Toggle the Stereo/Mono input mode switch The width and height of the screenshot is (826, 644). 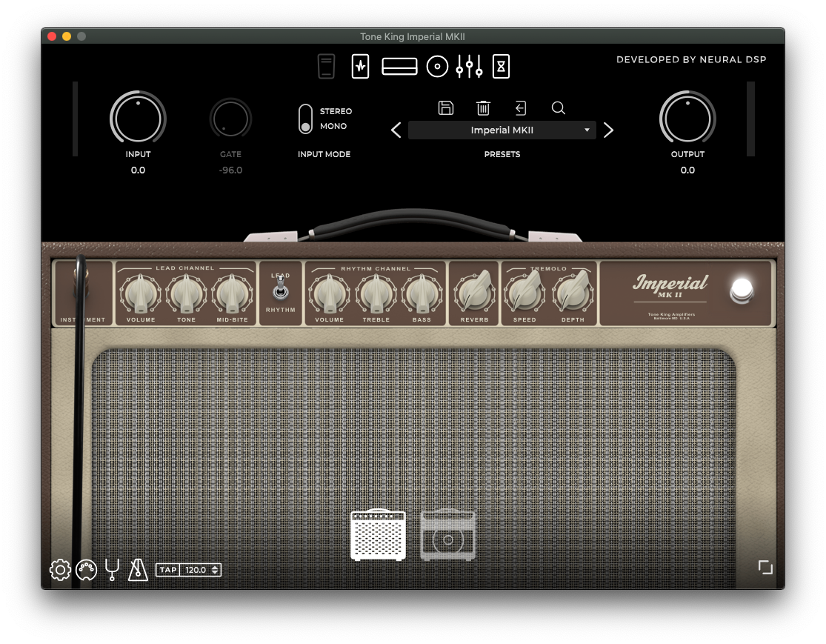305,119
